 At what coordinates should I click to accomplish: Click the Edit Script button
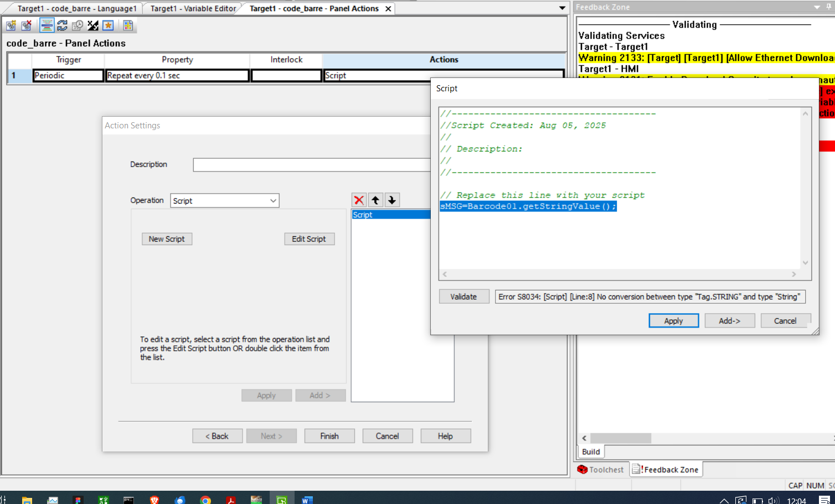click(309, 239)
